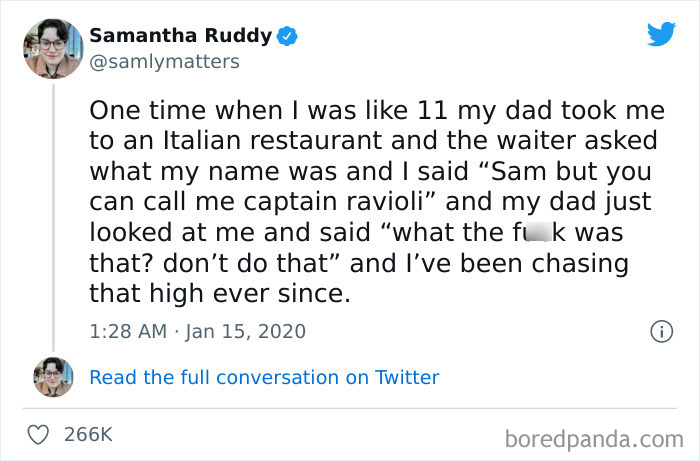Viewport: 700px width, 461px height.
Task: Click the boredpanda.com watermark
Action: pyautogui.click(x=594, y=437)
